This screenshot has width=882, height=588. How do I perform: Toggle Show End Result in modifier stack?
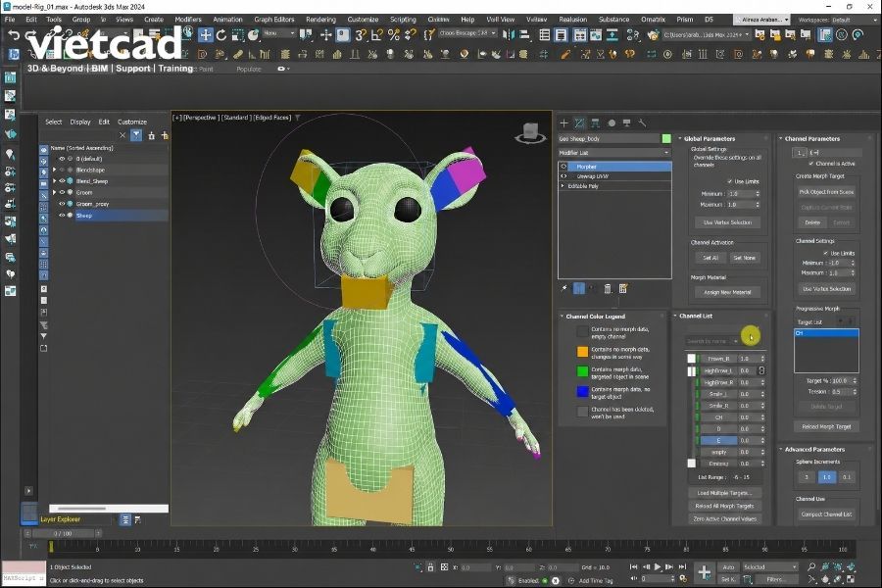click(579, 289)
